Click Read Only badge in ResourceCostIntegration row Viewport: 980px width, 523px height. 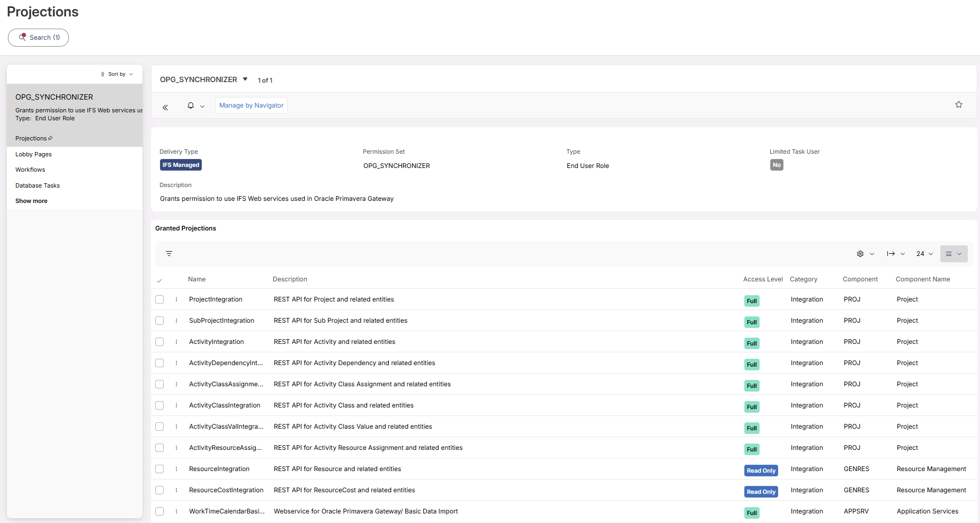(x=761, y=492)
